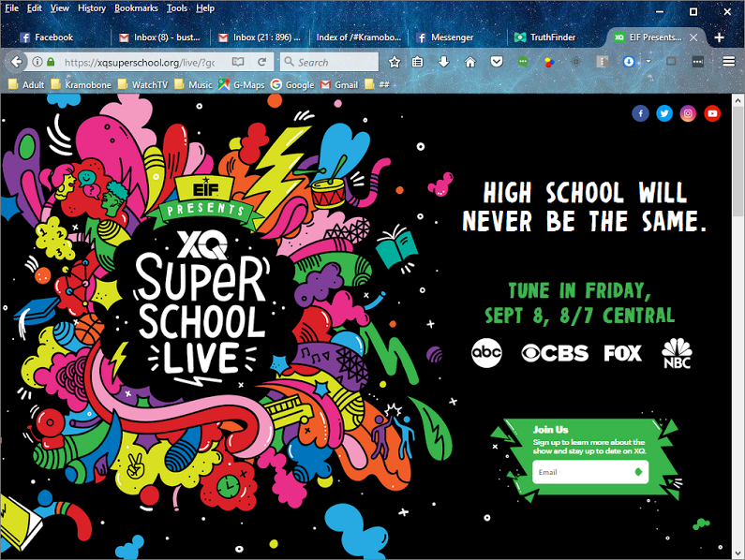Click the blue download extension icon

(629, 62)
